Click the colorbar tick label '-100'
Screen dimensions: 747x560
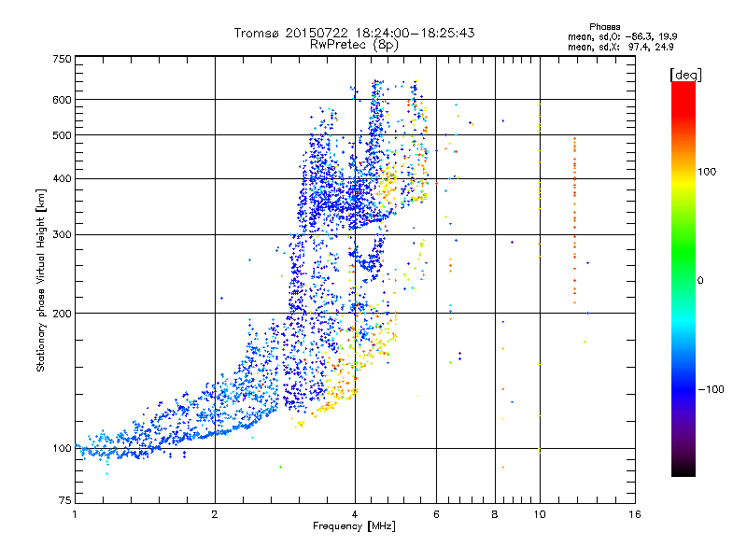pos(711,389)
